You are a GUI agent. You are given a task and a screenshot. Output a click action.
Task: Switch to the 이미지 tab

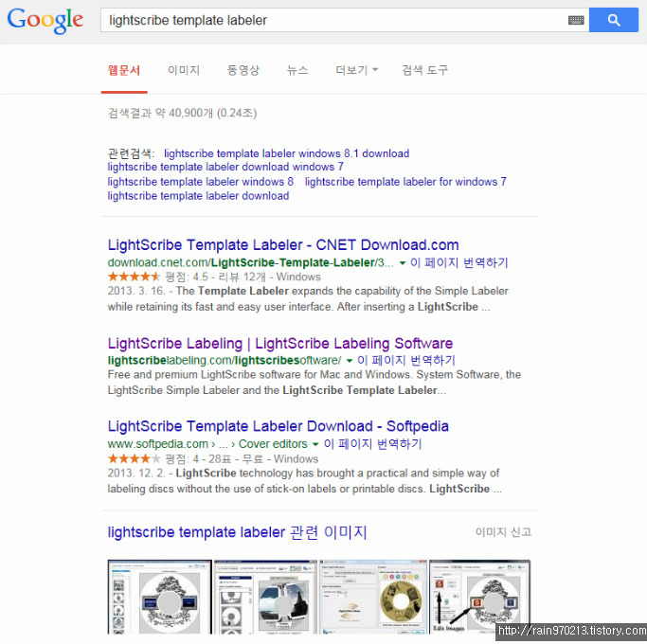pos(184,70)
